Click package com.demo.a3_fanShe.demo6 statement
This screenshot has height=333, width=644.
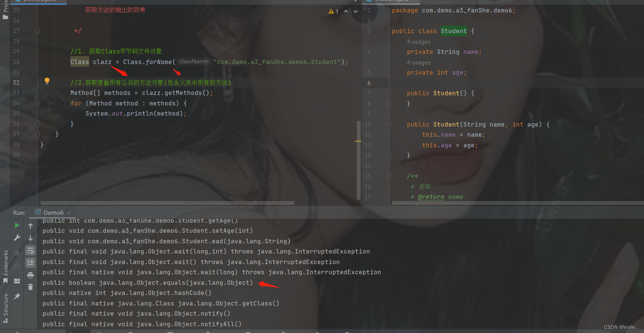point(454,10)
